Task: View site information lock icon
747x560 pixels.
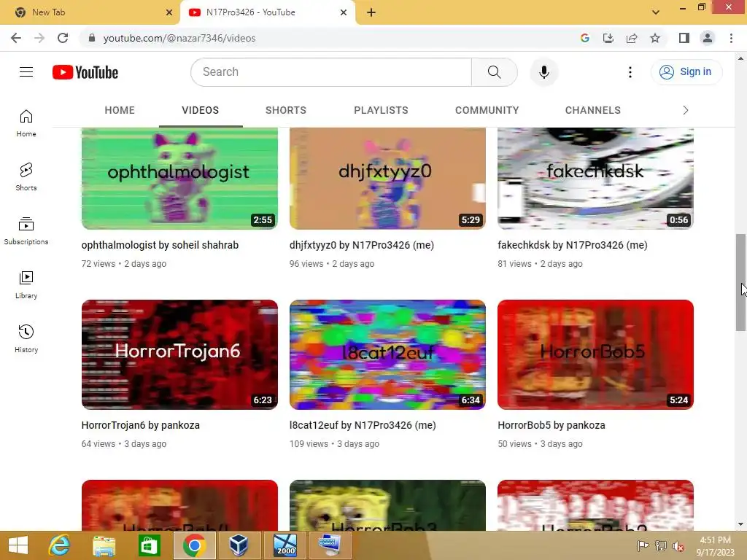Action: click(92, 38)
